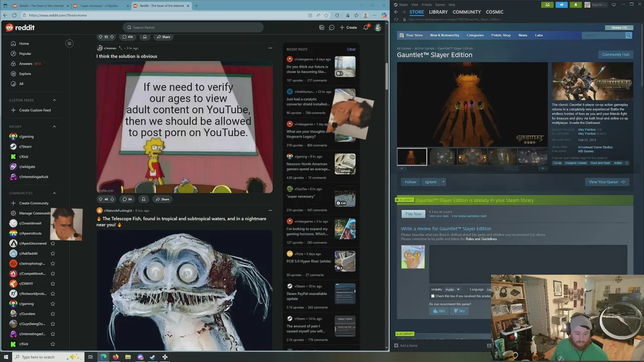Collapse the Custom Feeds section
The width and height of the screenshot is (644, 362).
(54, 100)
